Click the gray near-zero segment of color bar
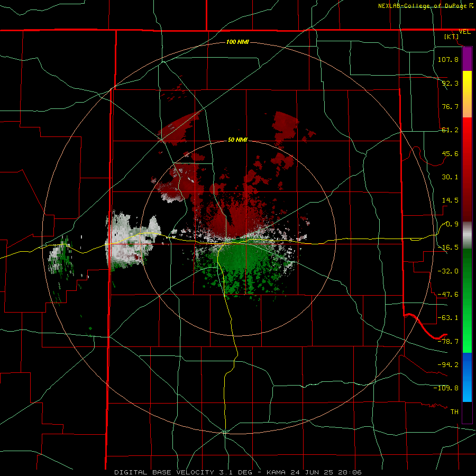This screenshot has height=476, width=476. (x=467, y=235)
